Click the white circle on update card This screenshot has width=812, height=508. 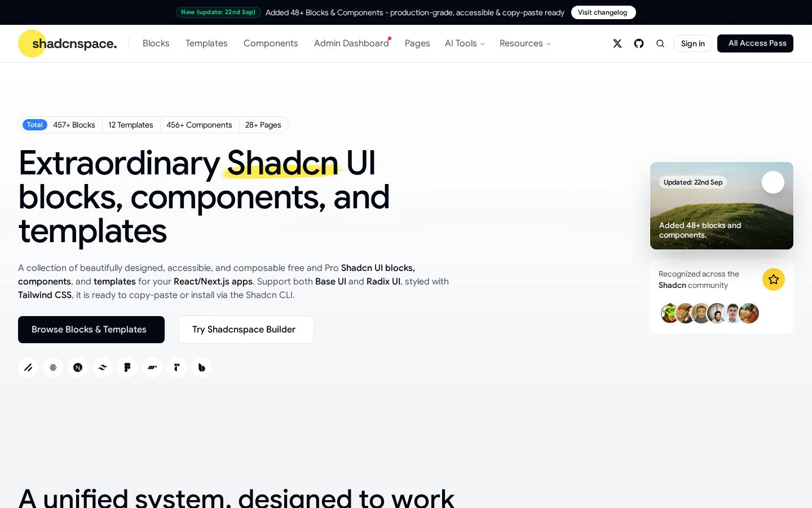(x=773, y=182)
